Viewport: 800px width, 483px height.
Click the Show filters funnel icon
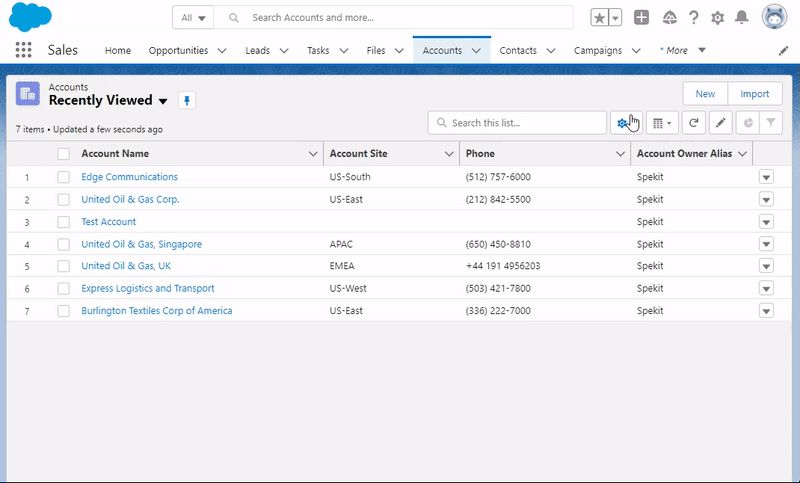[771, 123]
